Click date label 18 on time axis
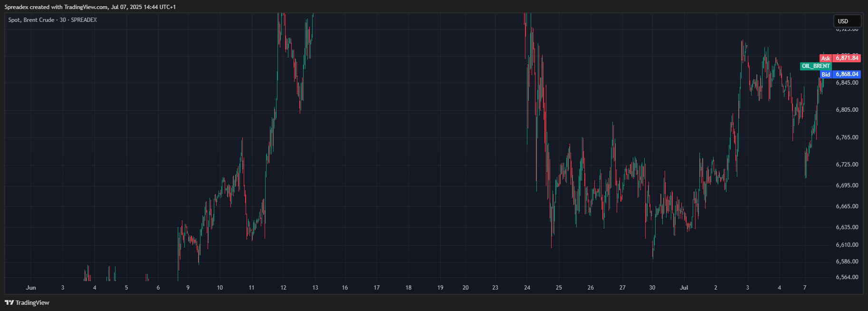The height and width of the screenshot is (311, 868). [409, 288]
